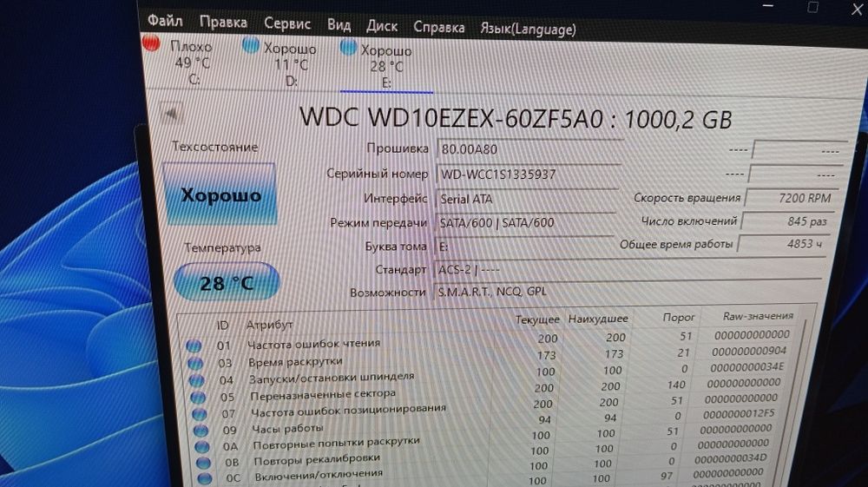The image size is (868, 487).
Task: Go to previous disk arrow
Action: coord(170,114)
